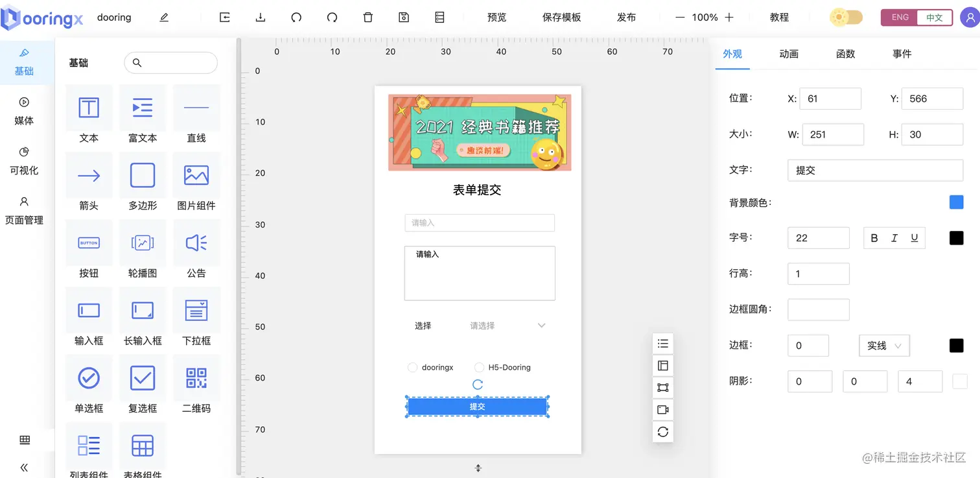The width and height of the screenshot is (980, 478).
Task: Select the 长输入框 textarea component
Action: (x=143, y=317)
